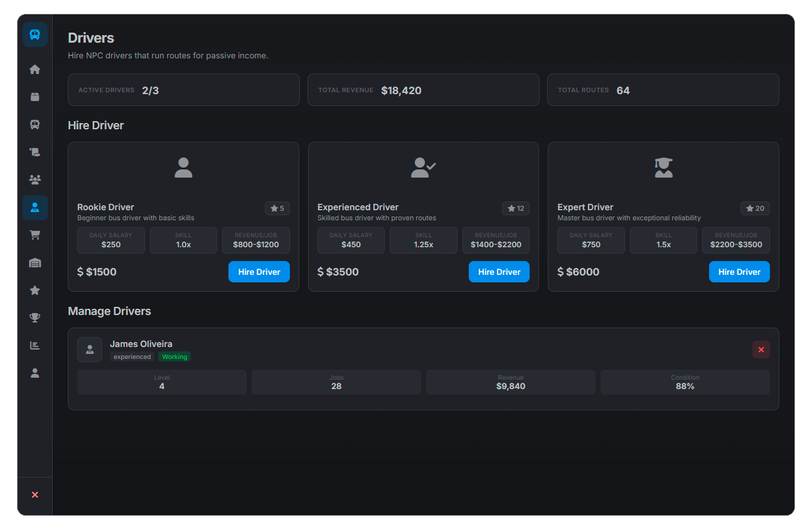Open the scroll contracts sidebar icon
This screenshot has width=812, height=529.
(35, 152)
